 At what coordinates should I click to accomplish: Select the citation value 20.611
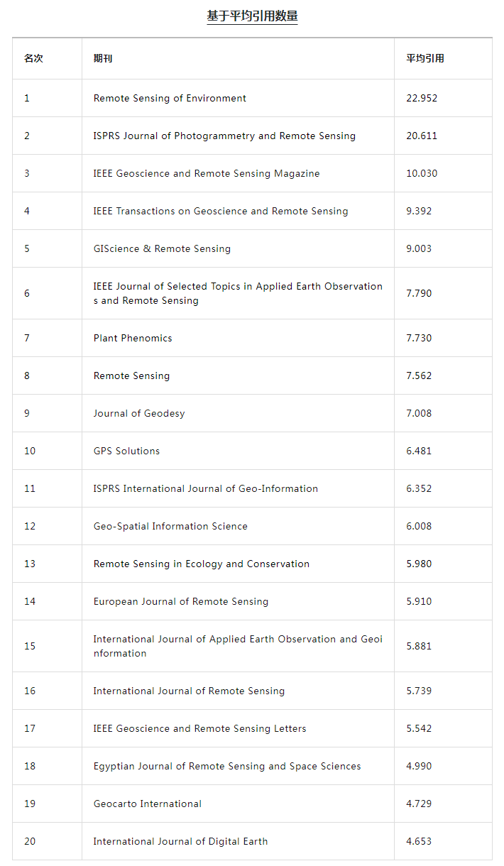(x=422, y=136)
